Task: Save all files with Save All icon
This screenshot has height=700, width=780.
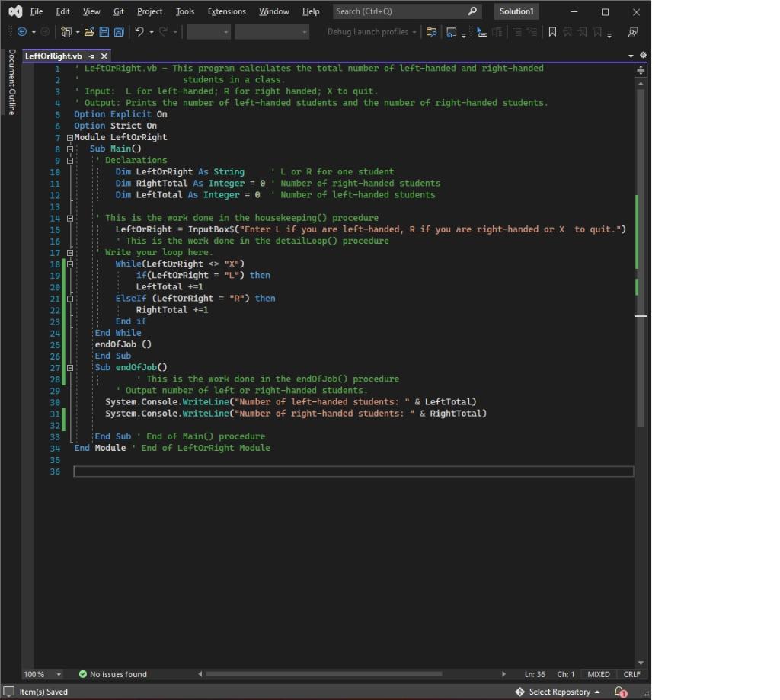Action: click(119, 31)
